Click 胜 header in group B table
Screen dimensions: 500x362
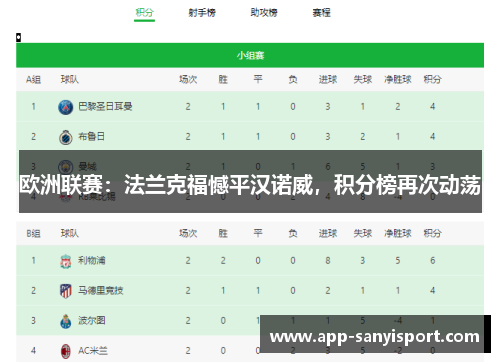pyautogui.click(x=223, y=233)
